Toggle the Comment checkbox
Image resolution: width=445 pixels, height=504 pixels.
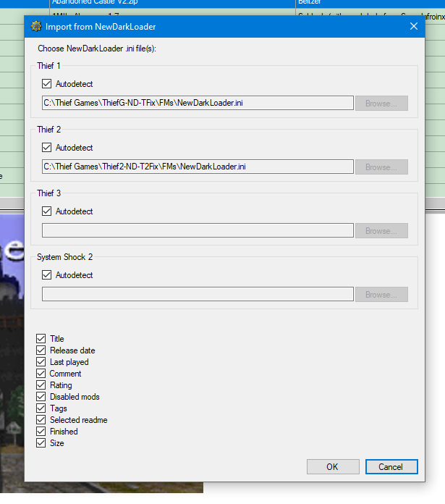tap(41, 373)
